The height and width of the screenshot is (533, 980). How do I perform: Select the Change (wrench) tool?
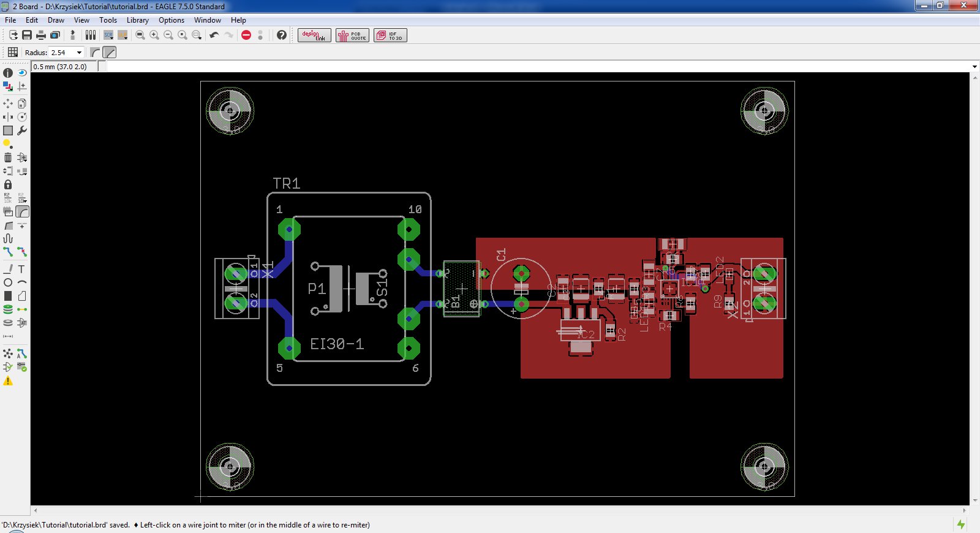click(x=22, y=130)
